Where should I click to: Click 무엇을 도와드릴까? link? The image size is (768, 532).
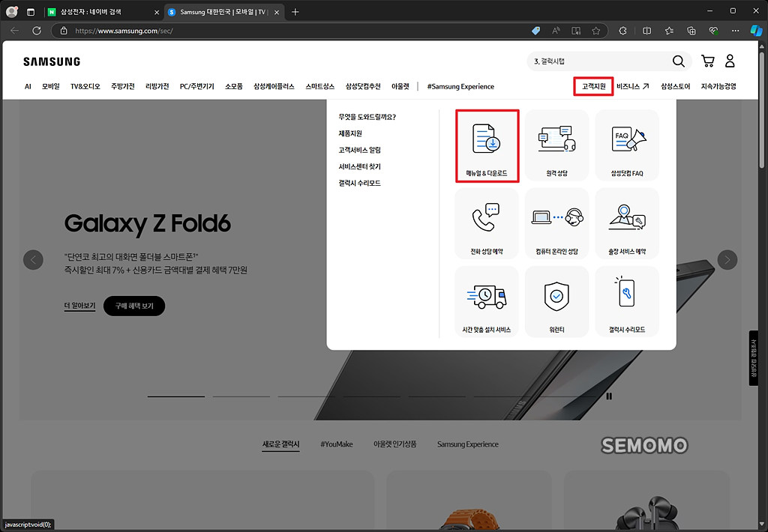tap(367, 116)
